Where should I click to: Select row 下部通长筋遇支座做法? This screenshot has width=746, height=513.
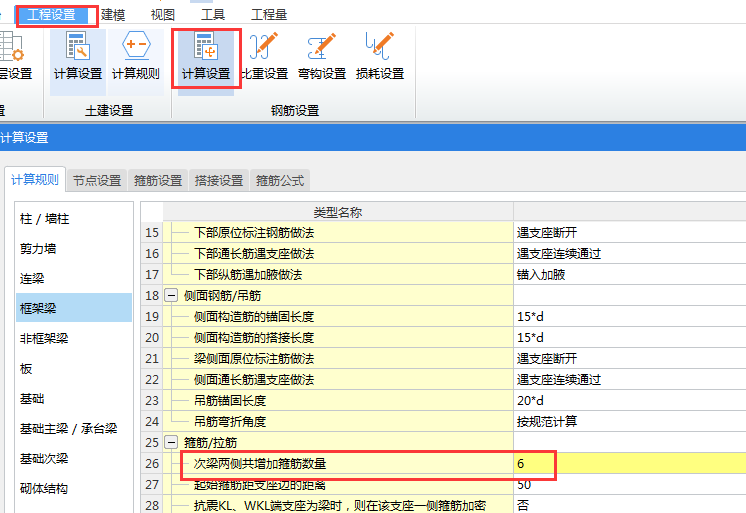tap(338, 254)
